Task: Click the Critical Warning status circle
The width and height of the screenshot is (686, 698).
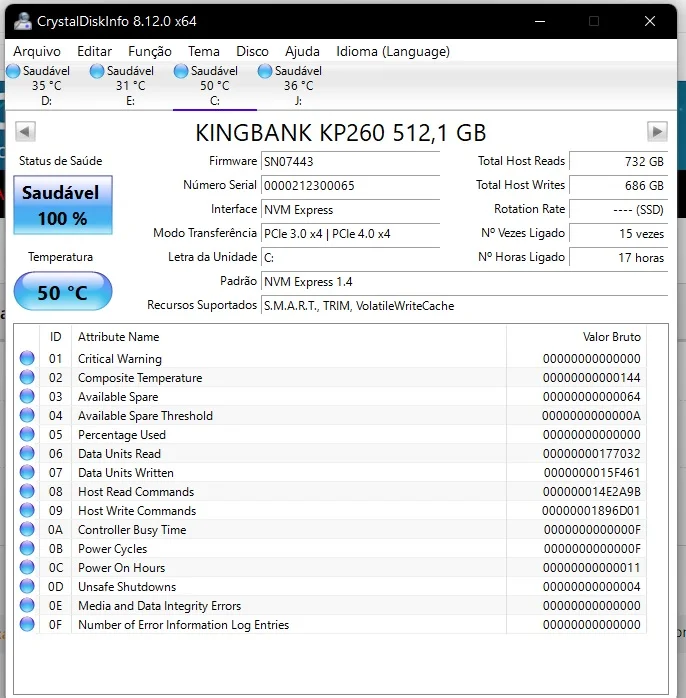Action: [x=27, y=358]
